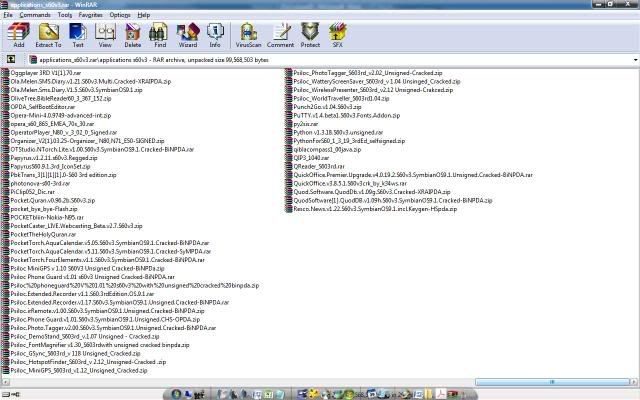This screenshot has height=400, width=640.
Task: Click the scrollbar right arrow
Action: (634, 382)
